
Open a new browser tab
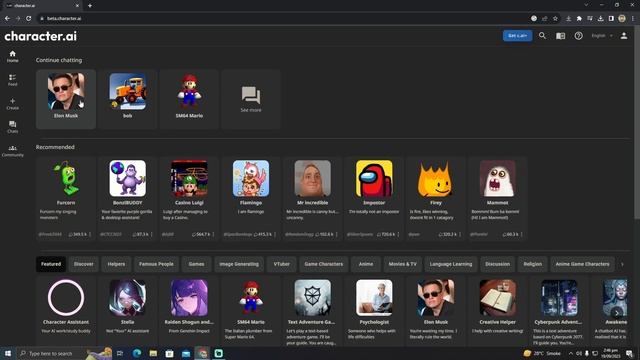[x=90, y=6]
